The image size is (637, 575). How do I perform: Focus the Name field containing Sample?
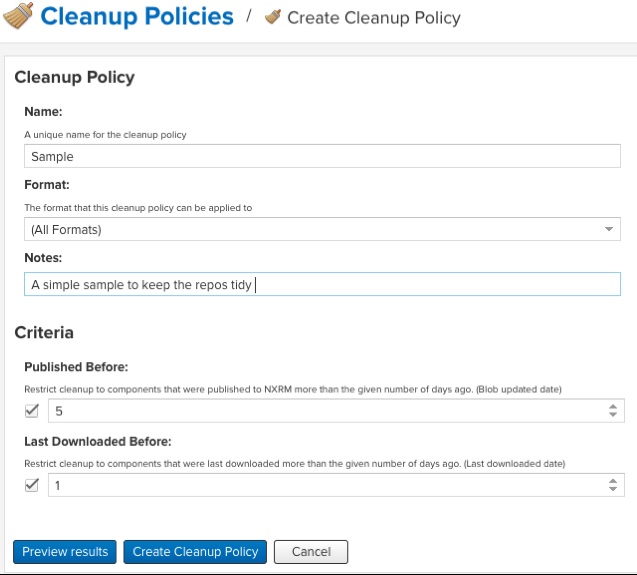pos(322,156)
